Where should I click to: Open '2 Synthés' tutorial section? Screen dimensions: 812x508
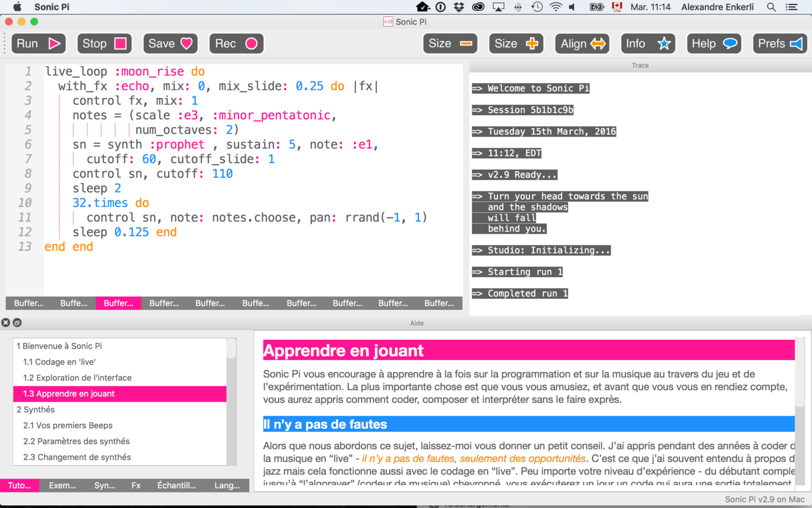pos(120,409)
